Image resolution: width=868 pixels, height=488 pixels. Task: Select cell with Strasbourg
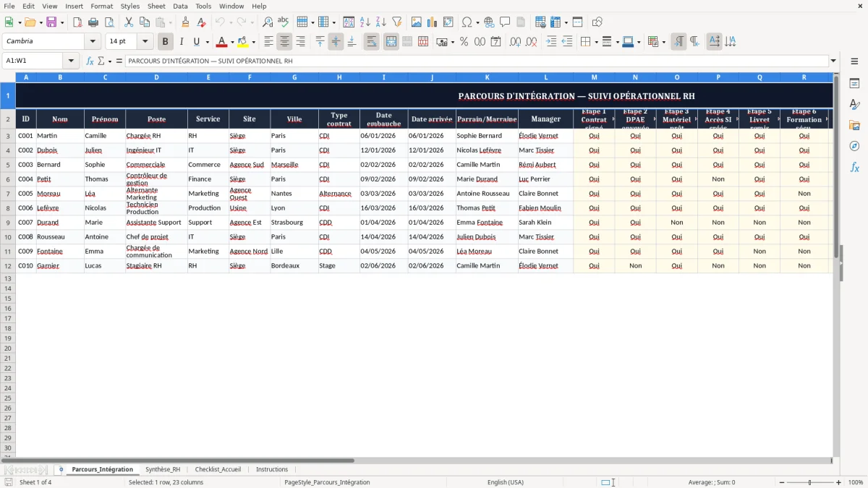point(294,223)
